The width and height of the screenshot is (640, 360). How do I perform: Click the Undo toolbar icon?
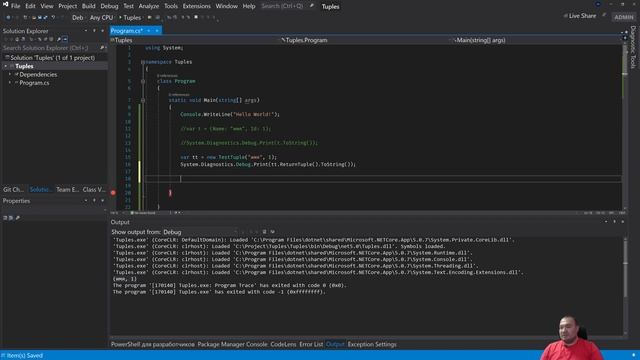53,18
